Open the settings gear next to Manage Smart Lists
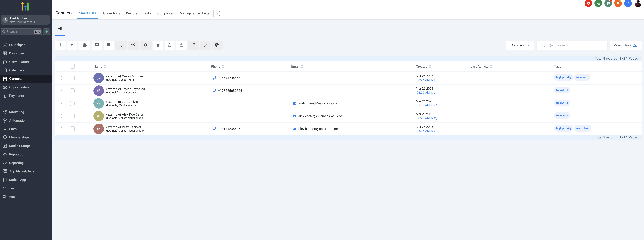This screenshot has width=644, height=240. click(x=220, y=14)
